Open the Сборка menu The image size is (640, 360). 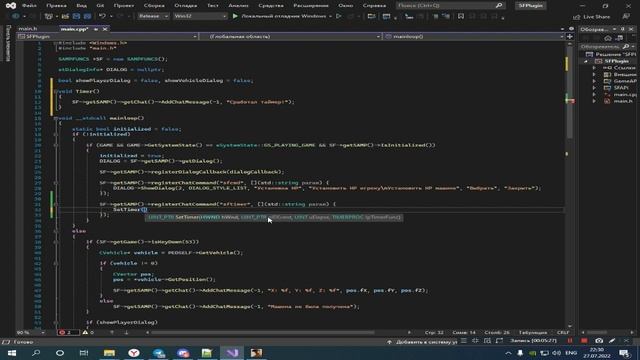pos(154,6)
